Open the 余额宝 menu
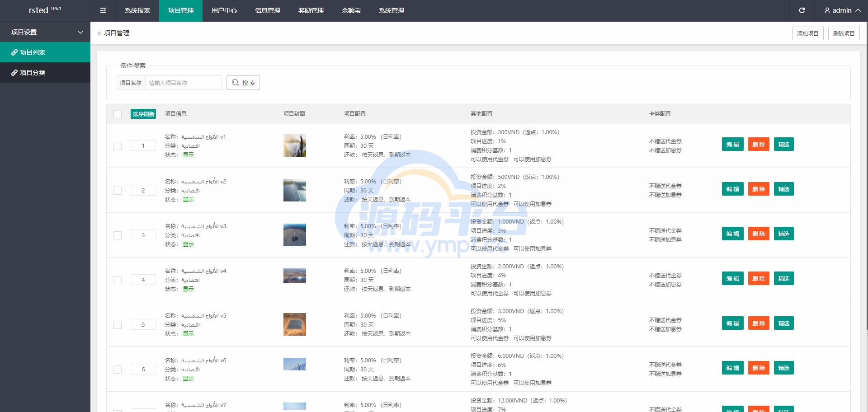 pyautogui.click(x=351, y=10)
